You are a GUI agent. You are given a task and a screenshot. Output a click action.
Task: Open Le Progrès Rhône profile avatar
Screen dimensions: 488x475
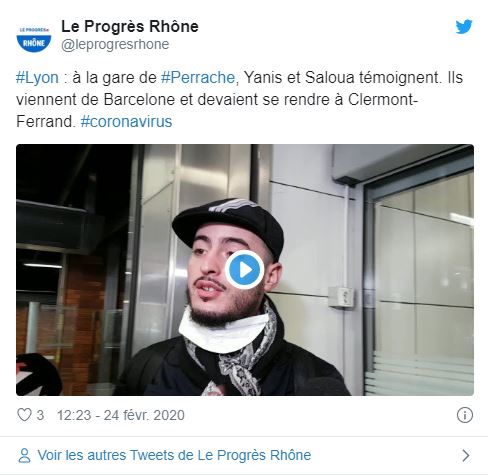pyautogui.click(x=34, y=38)
